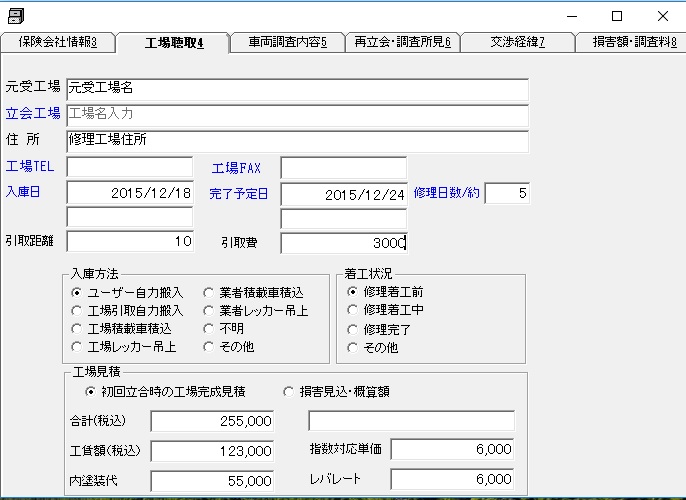This screenshot has width=686, height=500.
Task: Maximize the application window
Action: [617, 16]
